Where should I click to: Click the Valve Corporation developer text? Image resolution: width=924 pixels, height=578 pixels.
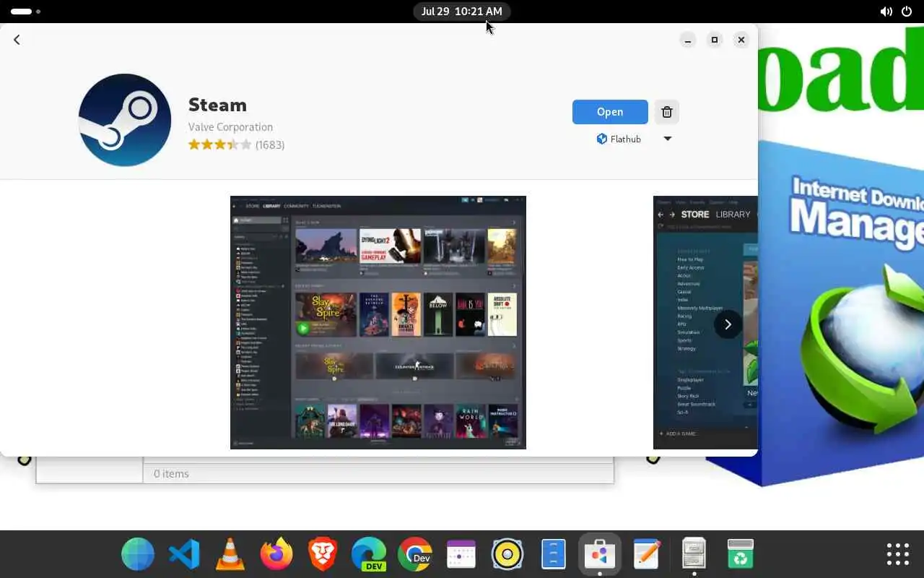click(x=230, y=126)
